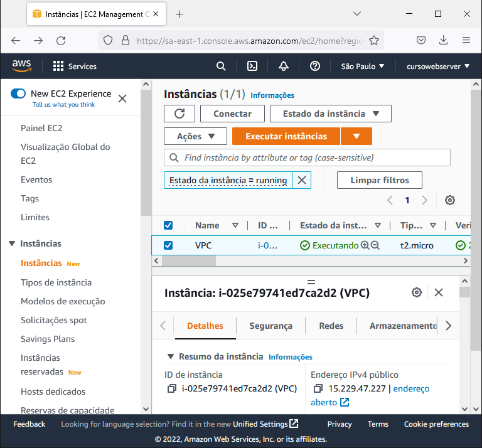Reload the browser page
This screenshot has height=448, width=482.
coord(61,41)
